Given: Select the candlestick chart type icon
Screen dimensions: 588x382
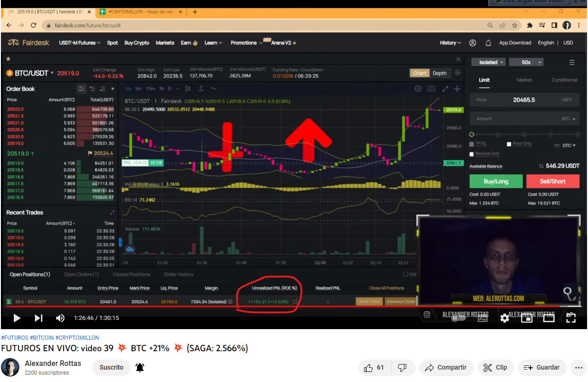Looking at the screenshot, I should [x=188, y=89].
